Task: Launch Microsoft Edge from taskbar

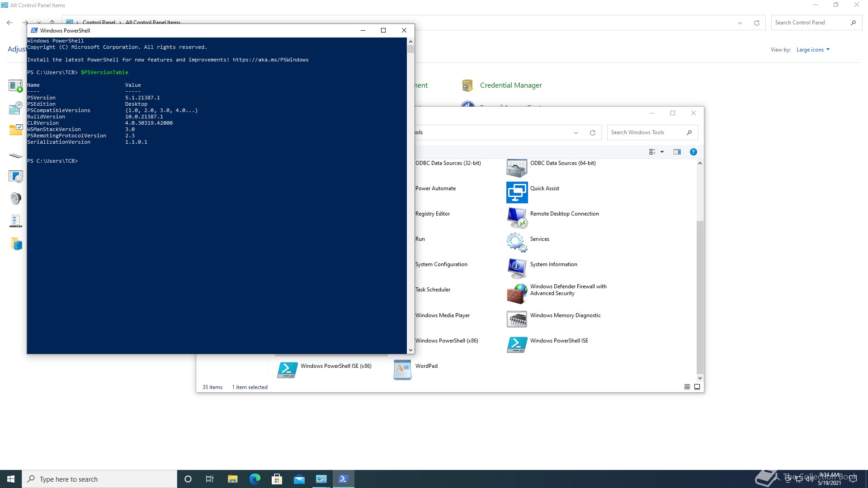Action: click(255, 479)
